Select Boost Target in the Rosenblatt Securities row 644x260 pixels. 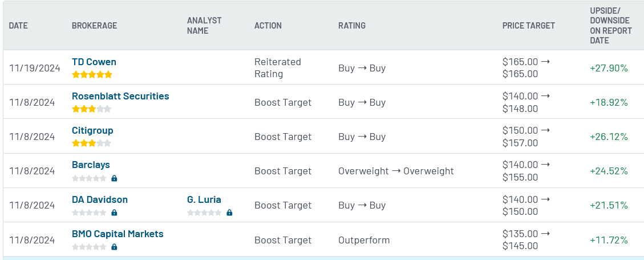(x=283, y=102)
